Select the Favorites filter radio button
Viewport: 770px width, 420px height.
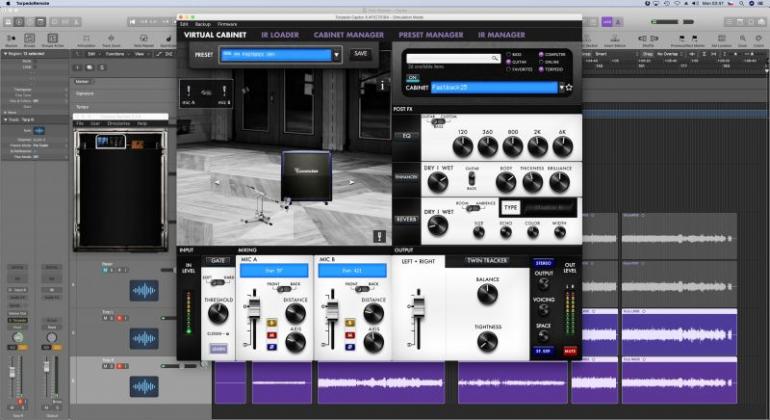click(509, 69)
